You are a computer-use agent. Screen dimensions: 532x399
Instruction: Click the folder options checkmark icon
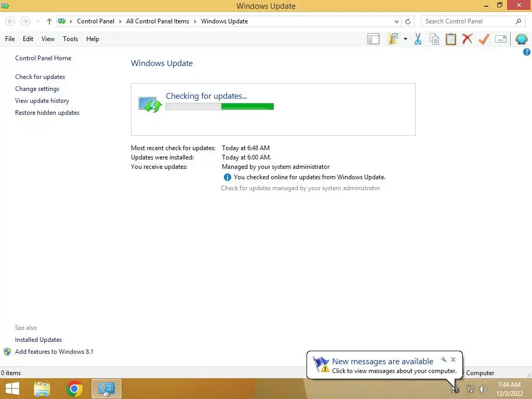393,39
